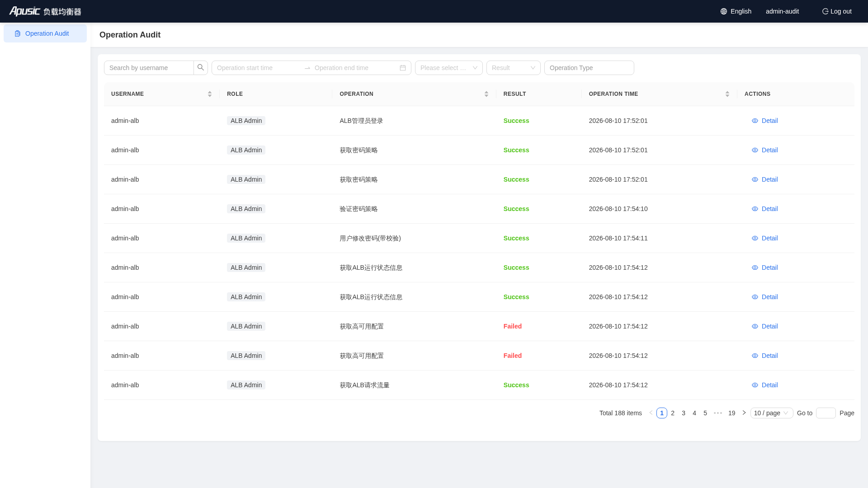Click the 2026-08-10 17:54:10 timestamp
The image size is (868, 488).
(x=618, y=209)
